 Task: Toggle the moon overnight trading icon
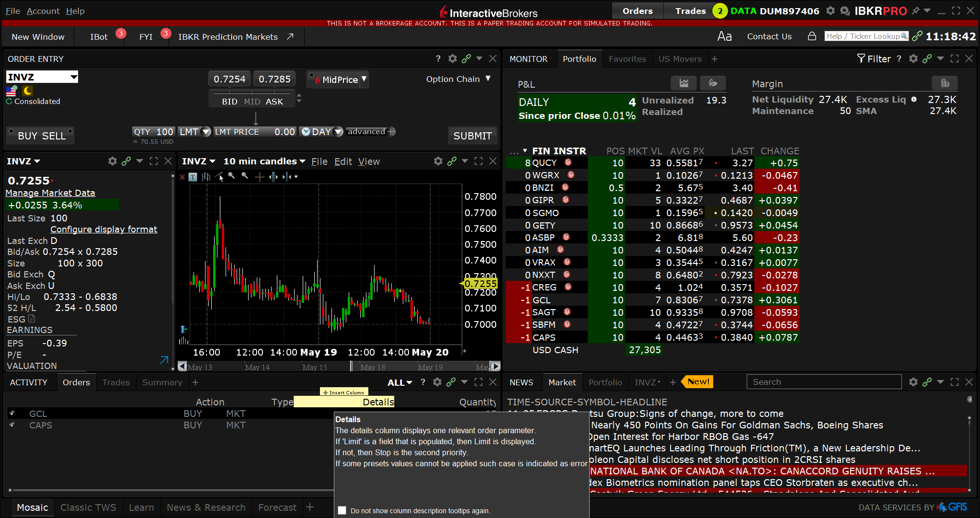(x=28, y=91)
